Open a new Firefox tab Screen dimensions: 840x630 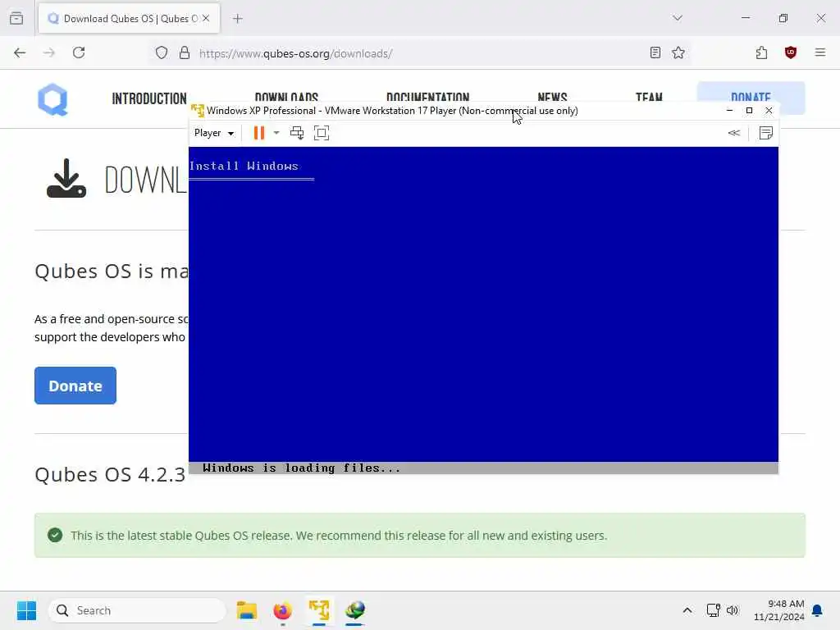(x=238, y=19)
